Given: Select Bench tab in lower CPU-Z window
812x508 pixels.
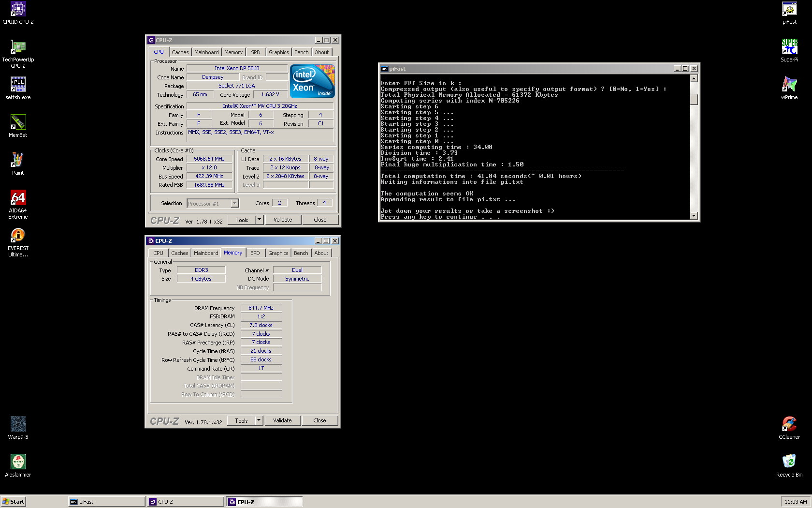Looking at the screenshot, I should pyautogui.click(x=301, y=253).
